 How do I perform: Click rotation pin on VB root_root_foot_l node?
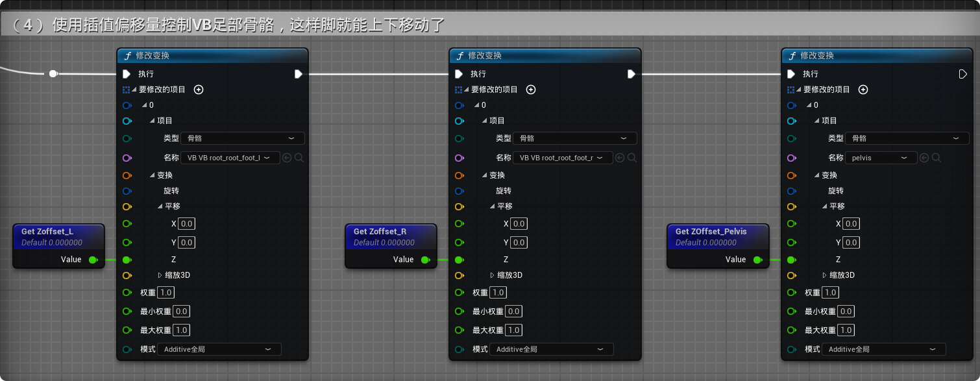[127, 191]
